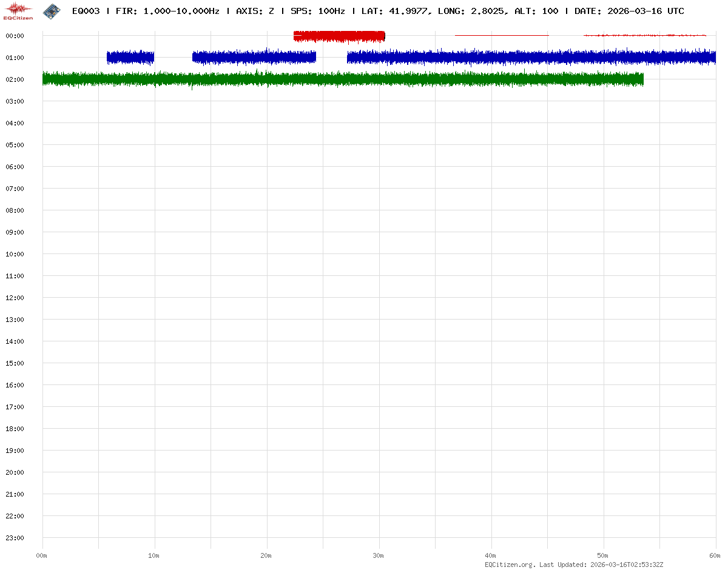
Task: Click the 60m minute axis label
Action: [x=715, y=555]
